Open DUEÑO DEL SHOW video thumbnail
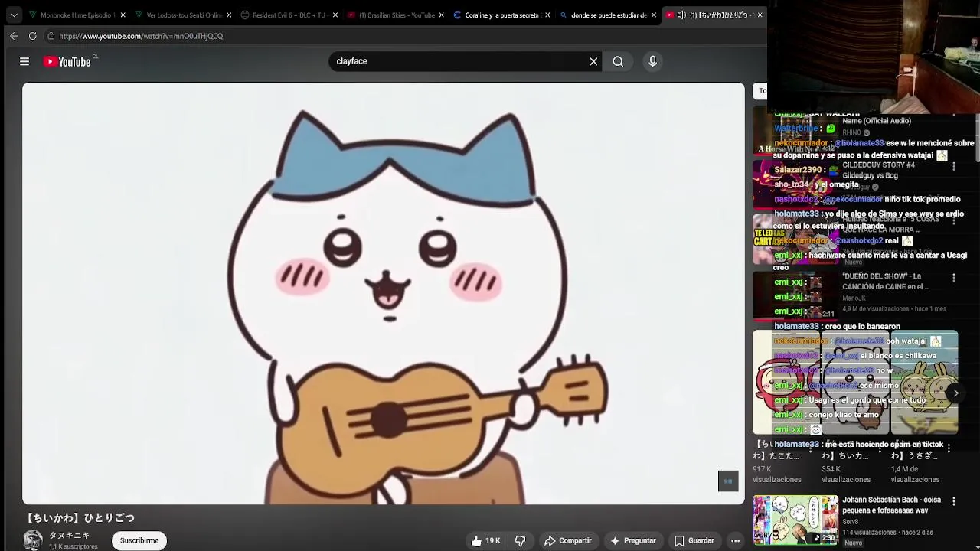980x551 pixels. [x=795, y=295]
